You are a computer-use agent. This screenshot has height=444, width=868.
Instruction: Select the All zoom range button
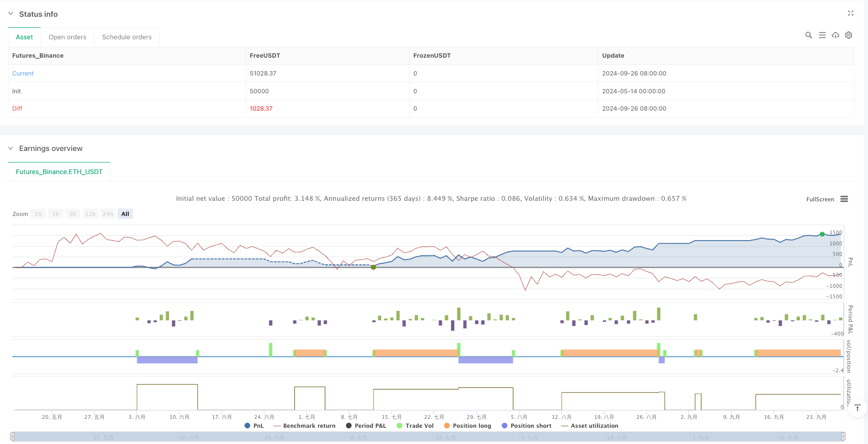pos(125,214)
